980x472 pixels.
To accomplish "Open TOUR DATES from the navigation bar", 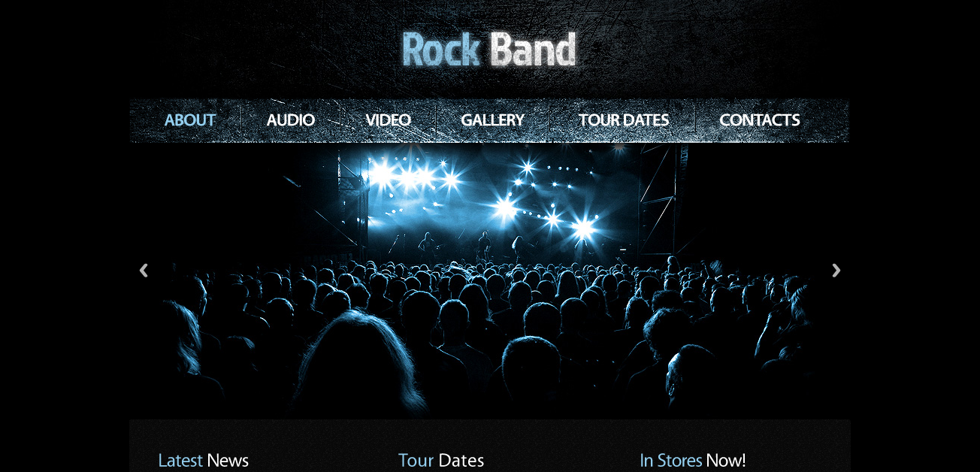I will pos(624,120).
